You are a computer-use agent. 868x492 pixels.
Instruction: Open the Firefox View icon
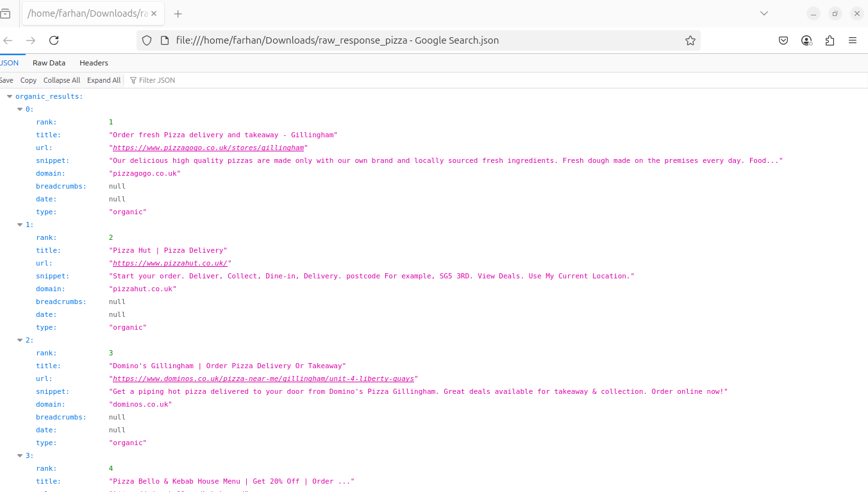[x=5, y=13]
